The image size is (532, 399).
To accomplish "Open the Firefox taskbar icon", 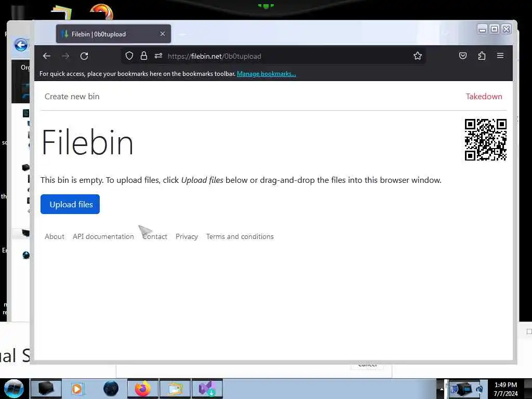I will 143,389.
